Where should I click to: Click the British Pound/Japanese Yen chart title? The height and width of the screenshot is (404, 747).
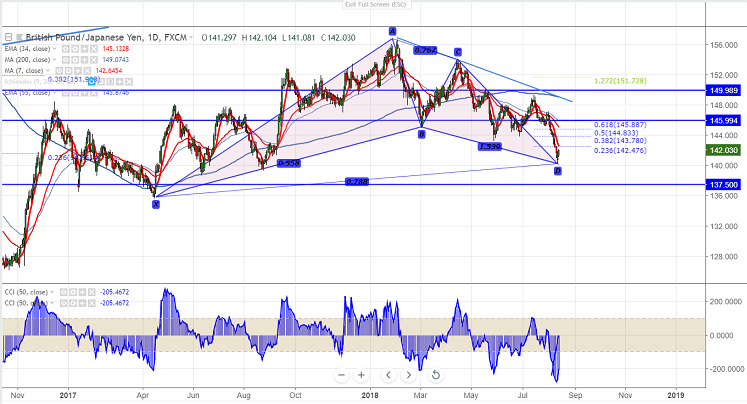pos(106,37)
